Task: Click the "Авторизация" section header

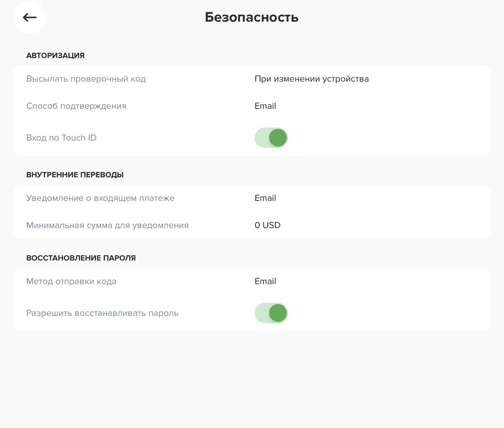Action: tap(56, 55)
